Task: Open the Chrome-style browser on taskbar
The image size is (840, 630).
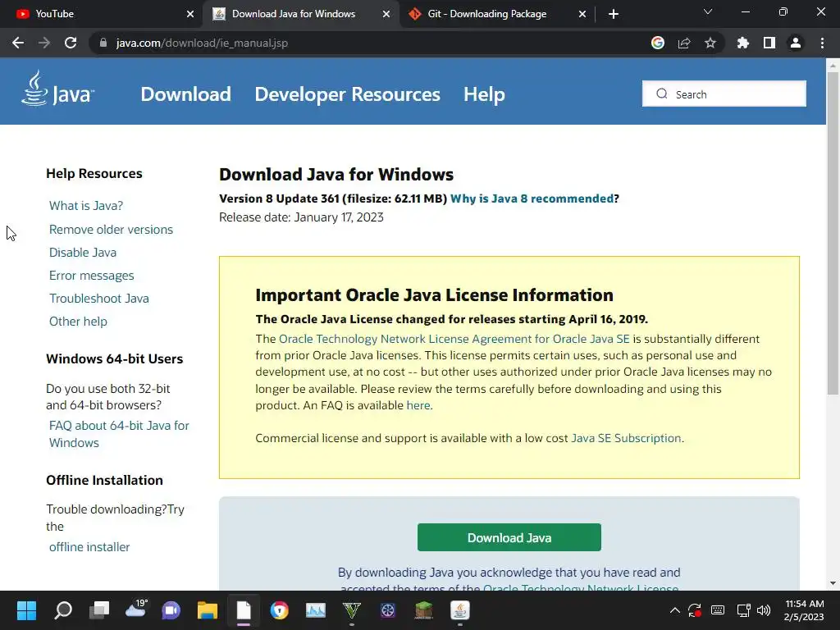Action: 280,610
